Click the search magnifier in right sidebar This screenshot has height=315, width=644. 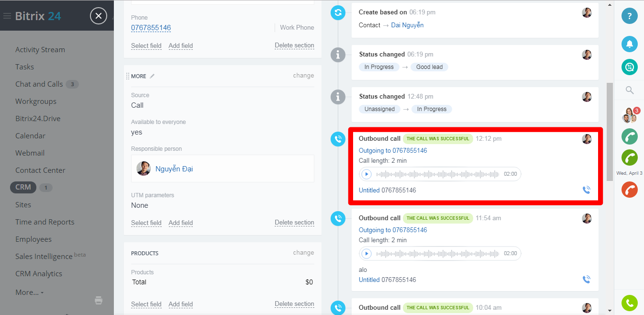click(630, 90)
